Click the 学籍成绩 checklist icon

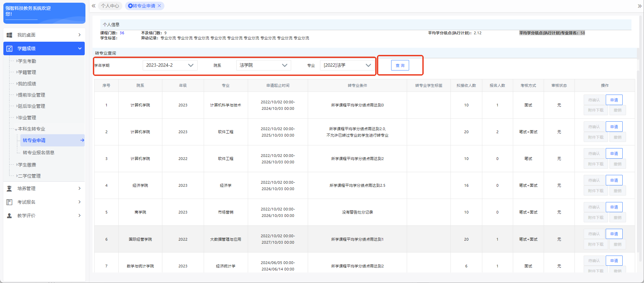click(9, 48)
